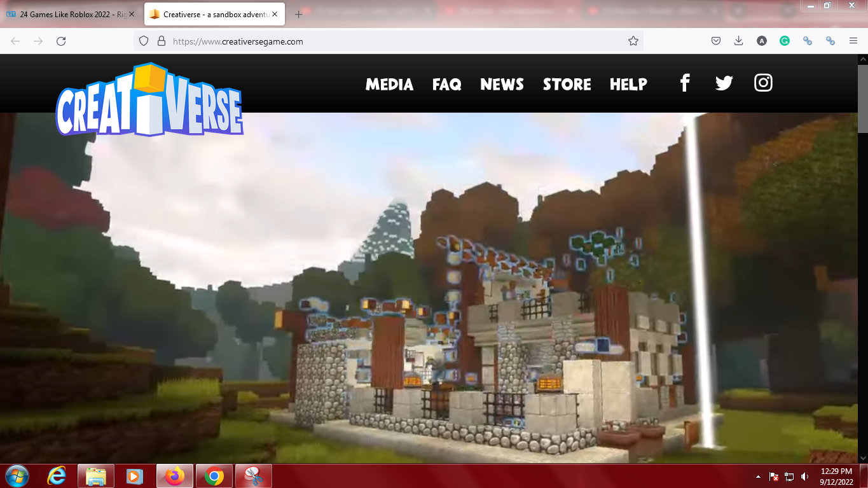
Task: Click the scrollbar up arrow
Action: (863, 59)
